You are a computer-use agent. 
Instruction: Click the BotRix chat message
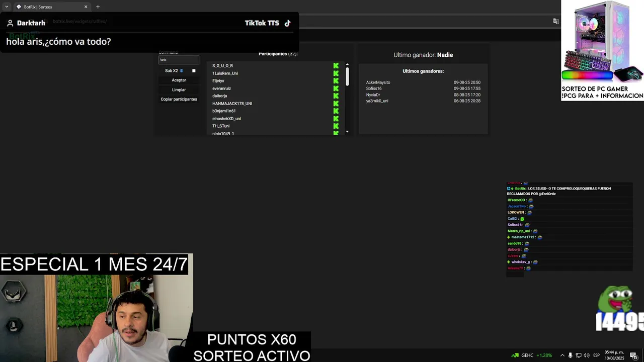pyautogui.click(x=559, y=191)
